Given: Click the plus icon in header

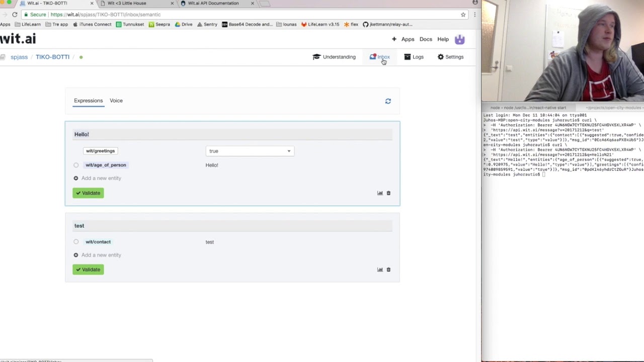Looking at the screenshot, I should (394, 39).
